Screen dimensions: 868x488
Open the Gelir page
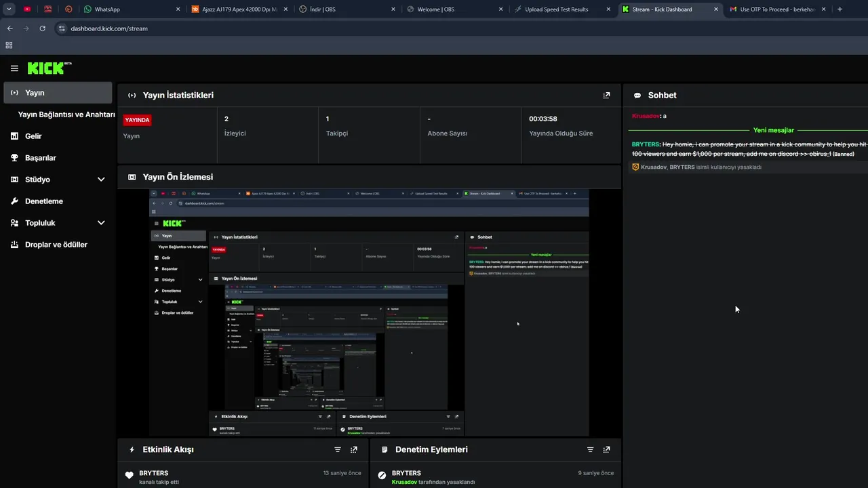(33, 136)
